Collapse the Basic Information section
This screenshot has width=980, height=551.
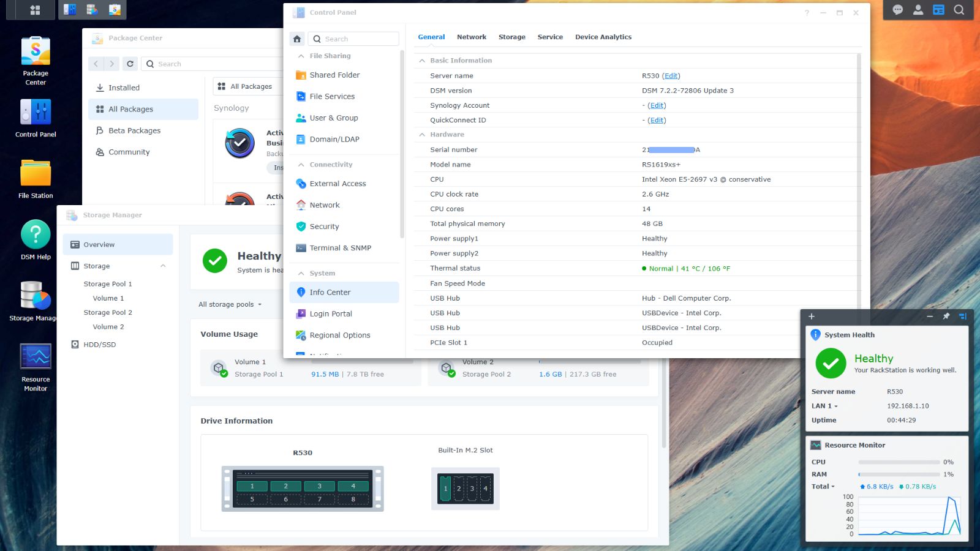(x=422, y=61)
